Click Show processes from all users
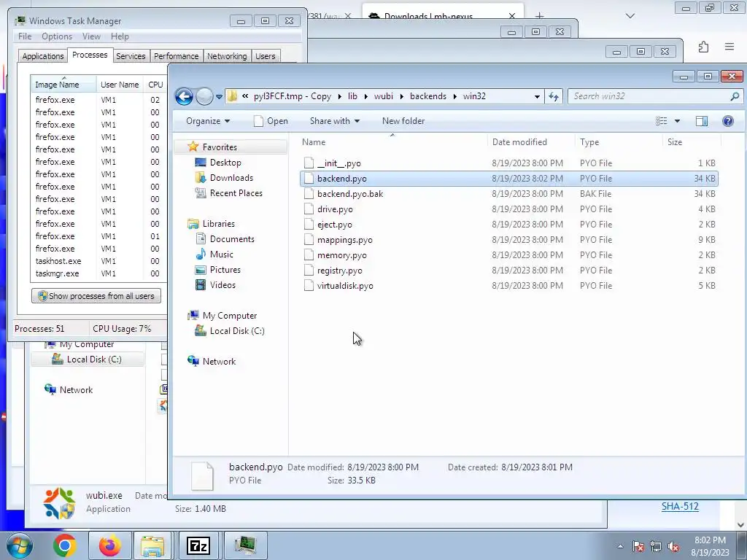 click(x=96, y=296)
